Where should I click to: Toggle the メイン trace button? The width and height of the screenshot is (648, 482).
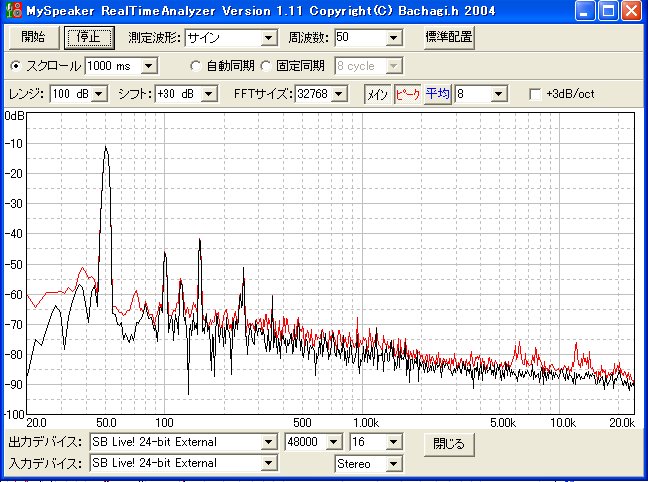[x=376, y=94]
